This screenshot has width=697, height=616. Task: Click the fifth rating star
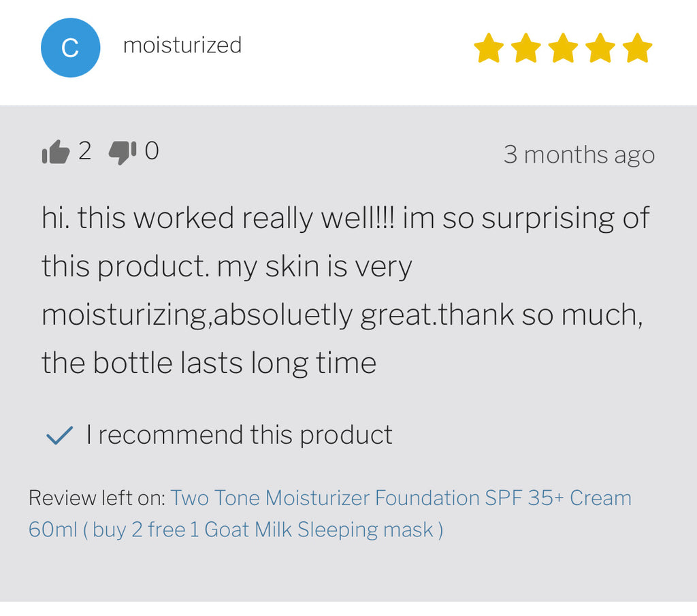click(638, 49)
